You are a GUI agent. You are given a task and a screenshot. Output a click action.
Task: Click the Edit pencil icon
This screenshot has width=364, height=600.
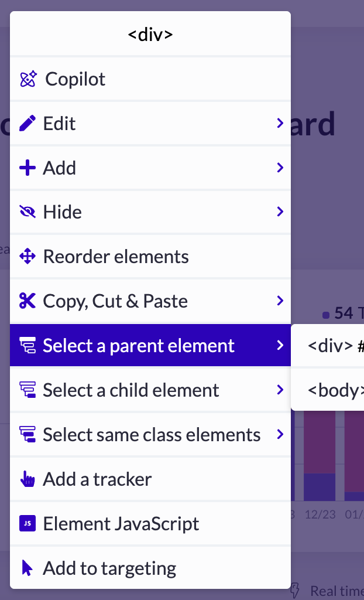[x=28, y=123]
